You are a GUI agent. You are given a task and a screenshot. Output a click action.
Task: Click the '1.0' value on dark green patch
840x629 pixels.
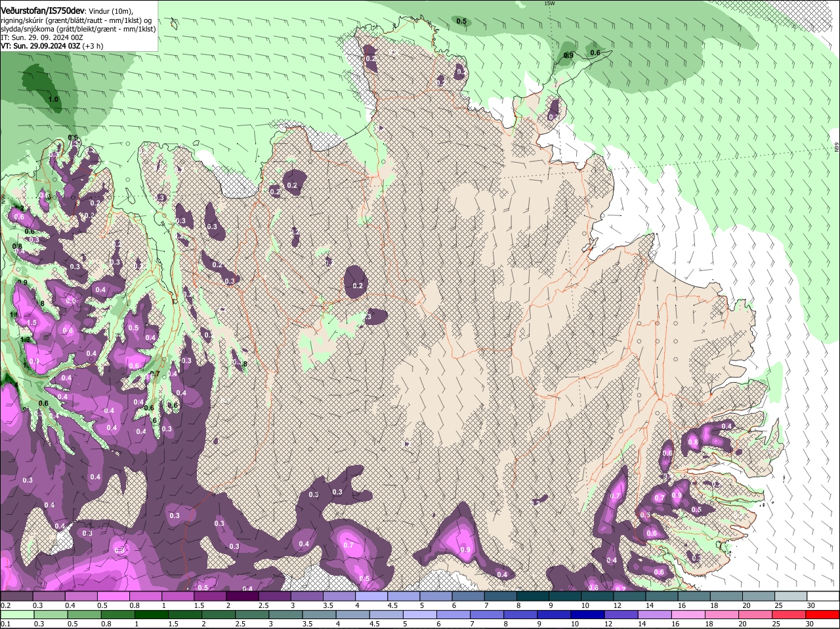point(54,100)
